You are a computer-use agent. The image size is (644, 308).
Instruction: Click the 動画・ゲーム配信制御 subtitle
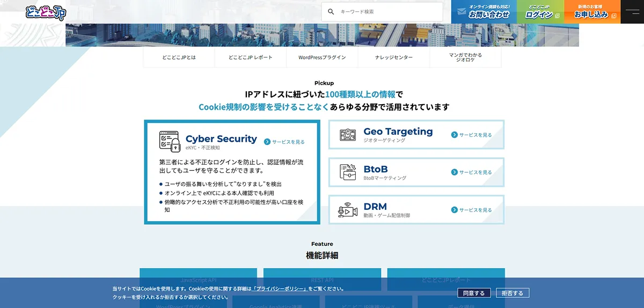[x=387, y=215]
